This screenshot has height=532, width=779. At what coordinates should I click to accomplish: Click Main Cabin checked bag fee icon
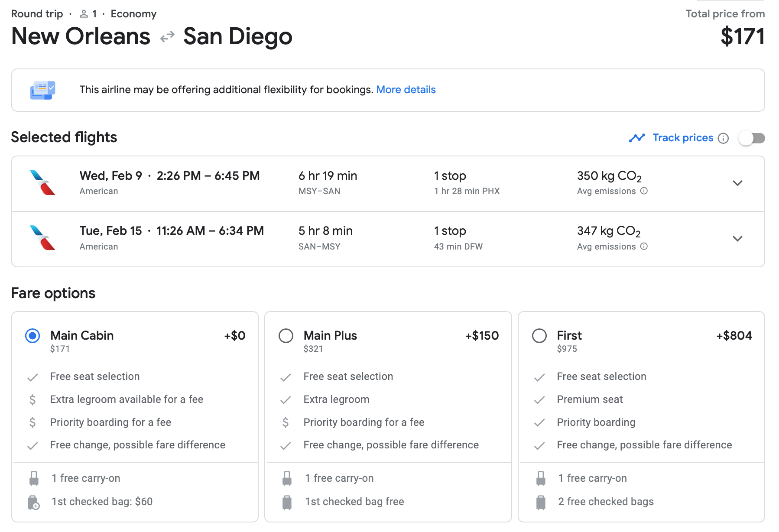[x=34, y=502]
